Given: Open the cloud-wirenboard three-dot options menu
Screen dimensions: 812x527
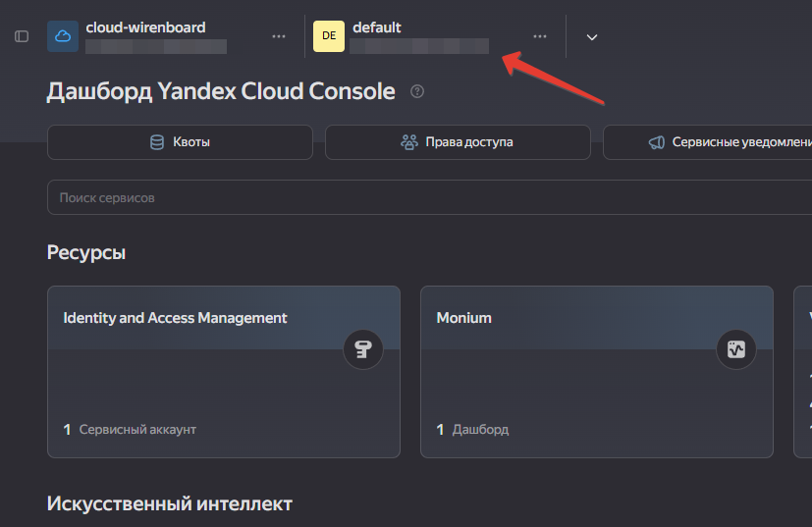Looking at the screenshot, I should click(279, 36).
